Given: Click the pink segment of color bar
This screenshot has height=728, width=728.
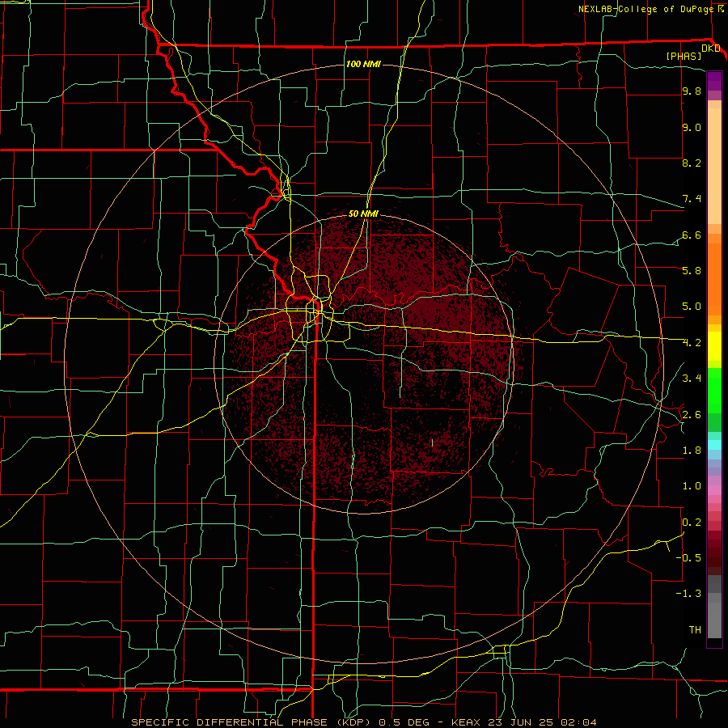Looking at the screenshot, I should pos(714,490).
